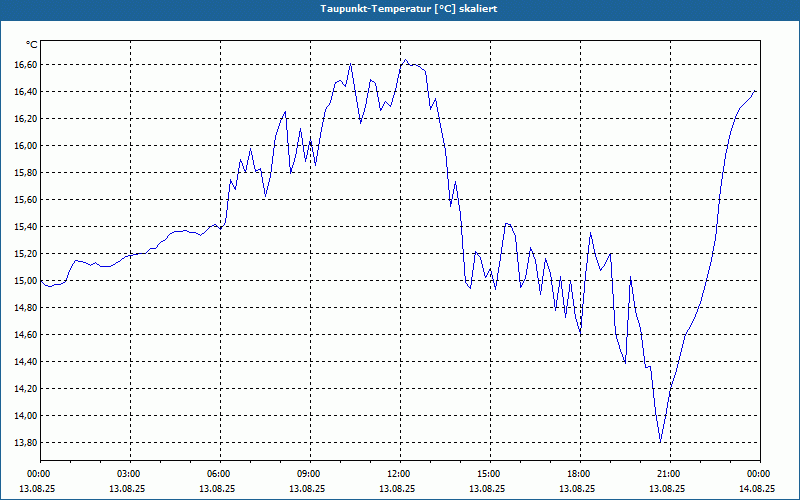Click the '15,00' y-axis value
The width and height of the screenshot is (800, 500).
point(27,281)
